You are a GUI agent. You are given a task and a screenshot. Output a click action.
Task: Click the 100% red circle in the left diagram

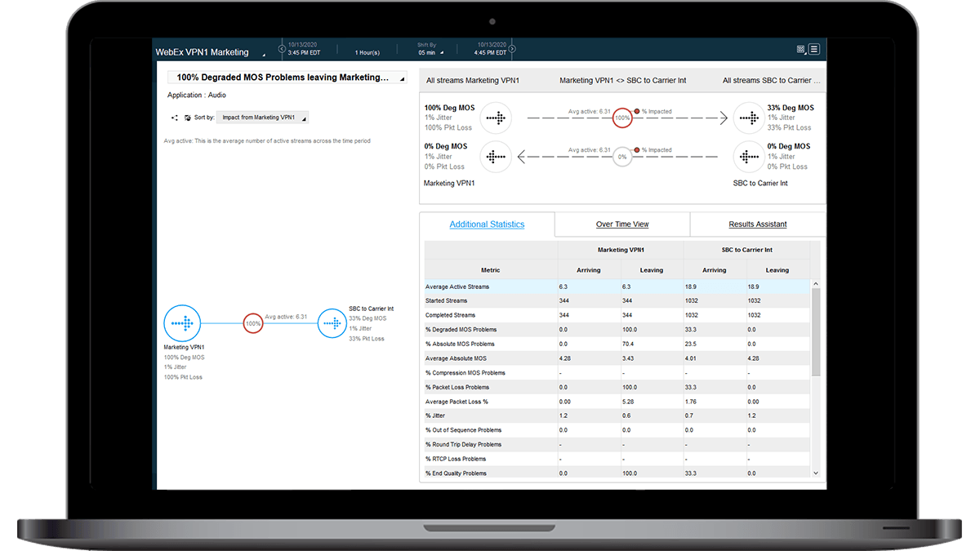253,323
